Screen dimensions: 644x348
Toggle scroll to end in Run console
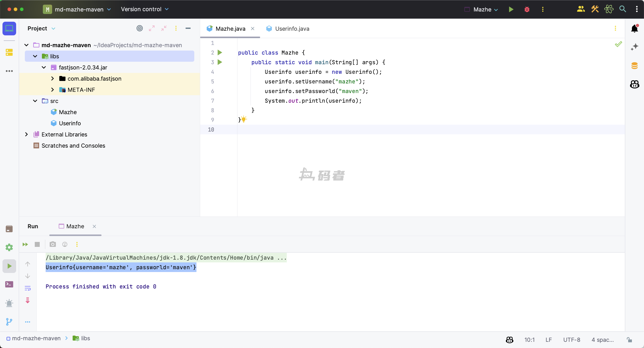pos(28,300)
